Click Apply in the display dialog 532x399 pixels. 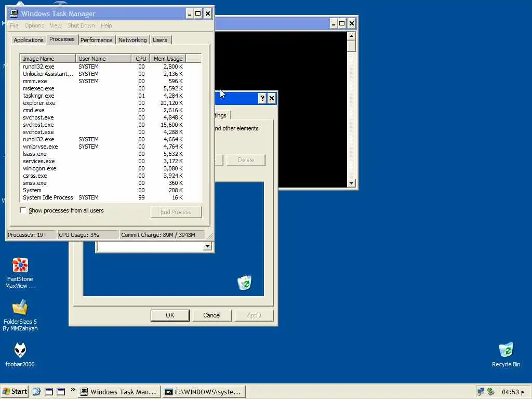point(254,315)
